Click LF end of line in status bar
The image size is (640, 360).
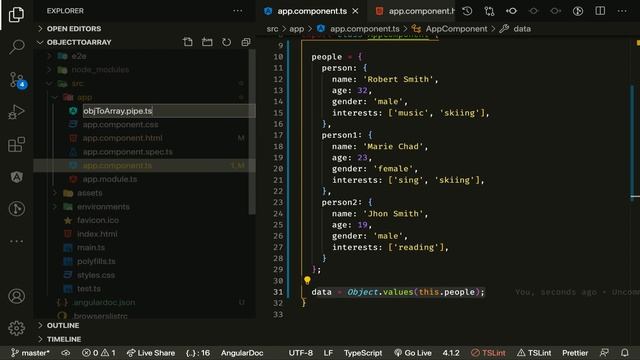click(x=328, y=353)
